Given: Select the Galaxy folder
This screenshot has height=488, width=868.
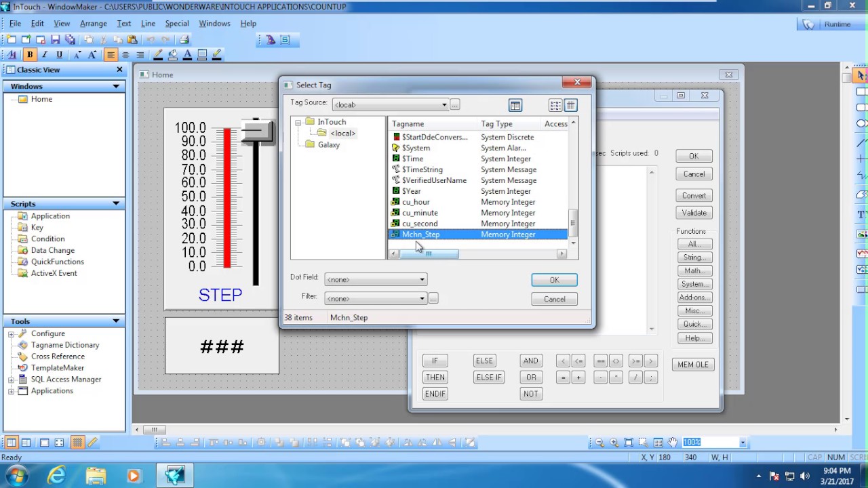Looking at the screenshot, I should [x=328, y=145].
